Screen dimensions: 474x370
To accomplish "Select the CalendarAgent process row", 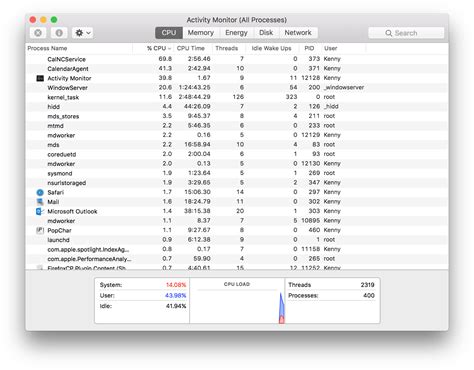I will pyautogui.click(x=237, y=69).
